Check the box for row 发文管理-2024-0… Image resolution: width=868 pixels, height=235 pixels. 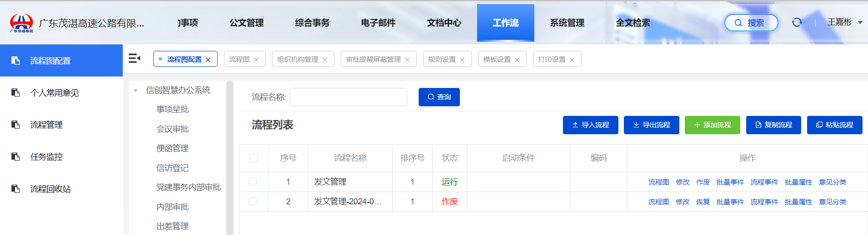(x=252, y=201)
